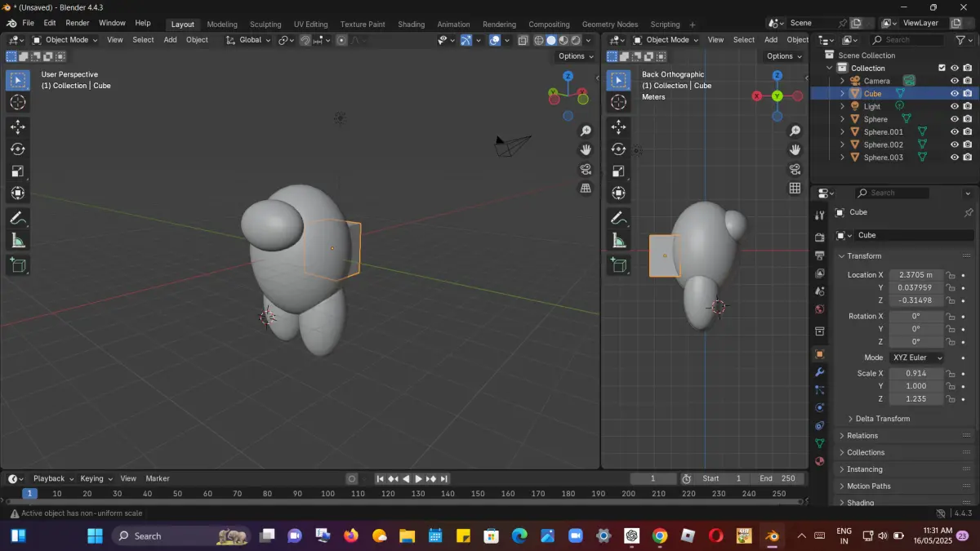
Task: Click the Marker menu in timeline
Action: tap(158, 478)
